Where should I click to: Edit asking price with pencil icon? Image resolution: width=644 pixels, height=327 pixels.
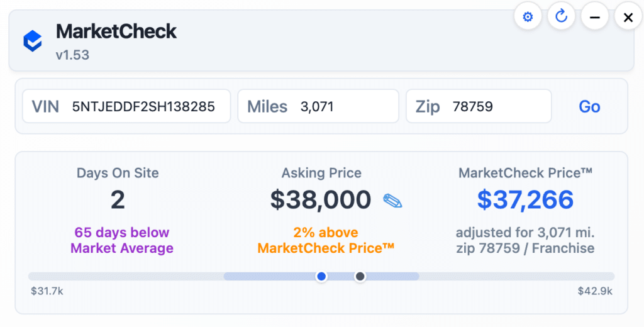[x=392, y=201]
